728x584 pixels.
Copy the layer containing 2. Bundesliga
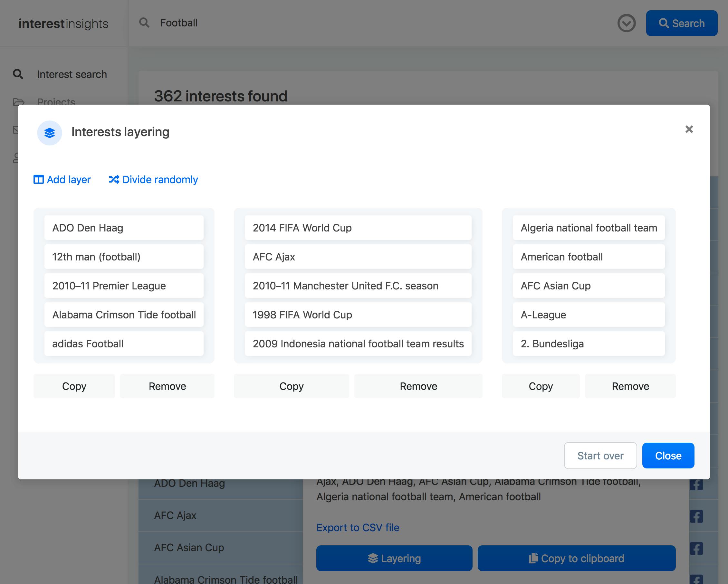click(x=541, y=386)
